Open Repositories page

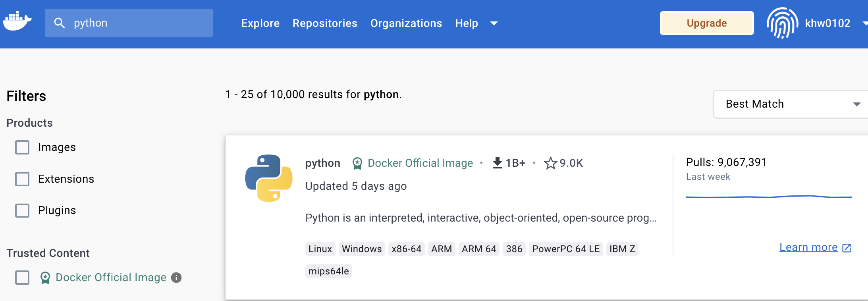click(x=325, y=23)
